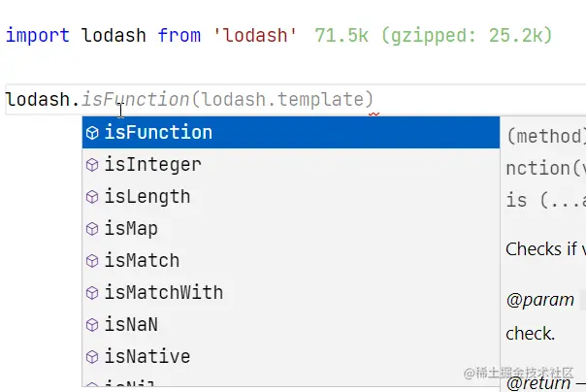586x392 pixels.
Task: Click the cube icon next to isMatchWith
Action: [x=92, y=293]
